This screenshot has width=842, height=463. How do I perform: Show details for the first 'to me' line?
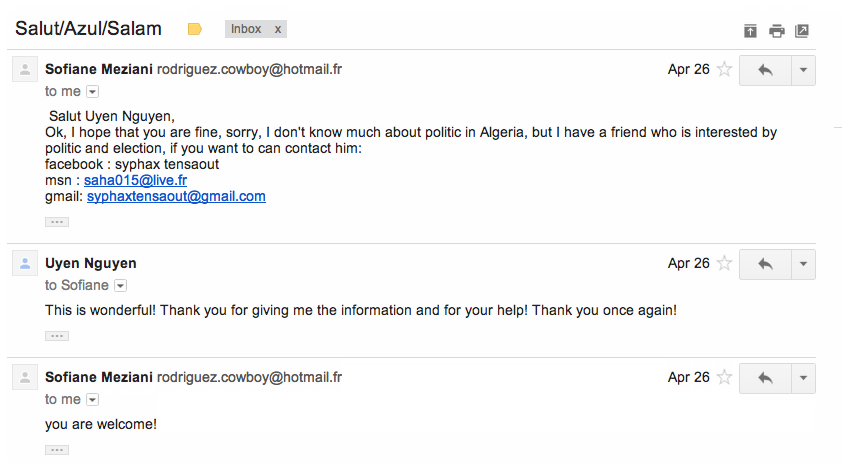click(93, 92)
